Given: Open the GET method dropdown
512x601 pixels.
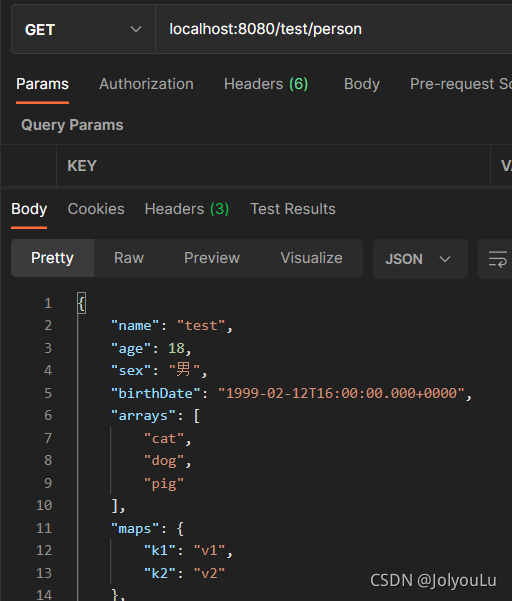Looking at the screenshot, I should pos(83,30).
